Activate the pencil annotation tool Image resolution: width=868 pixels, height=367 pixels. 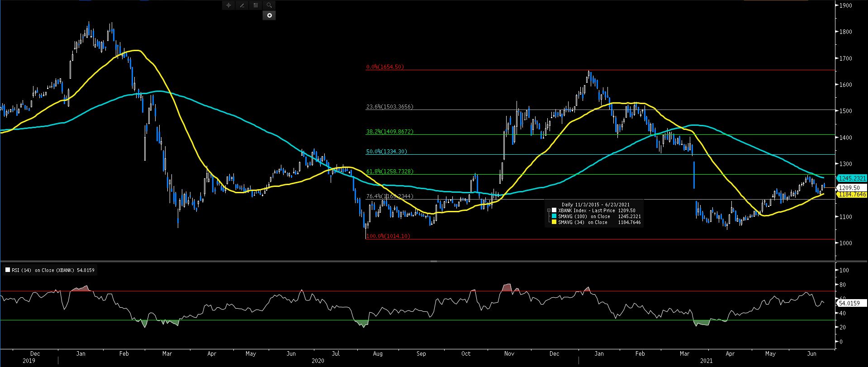click(242, 5)
